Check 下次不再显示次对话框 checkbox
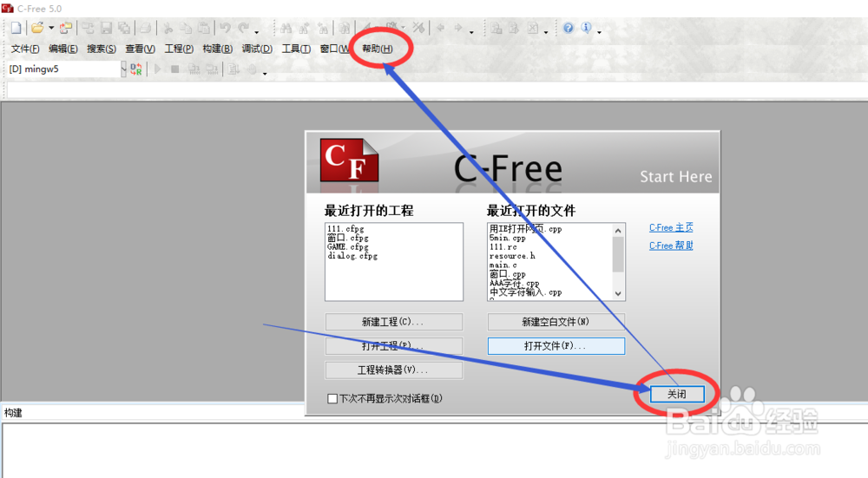 click(x=332, y=398)
